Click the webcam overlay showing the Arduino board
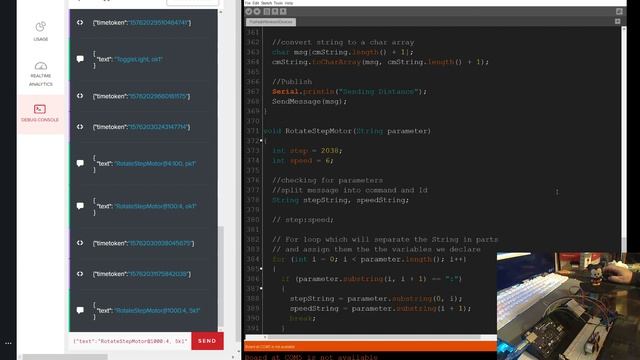Image resolution: width=640 pixels, height=360 pixels. point(568,306)
